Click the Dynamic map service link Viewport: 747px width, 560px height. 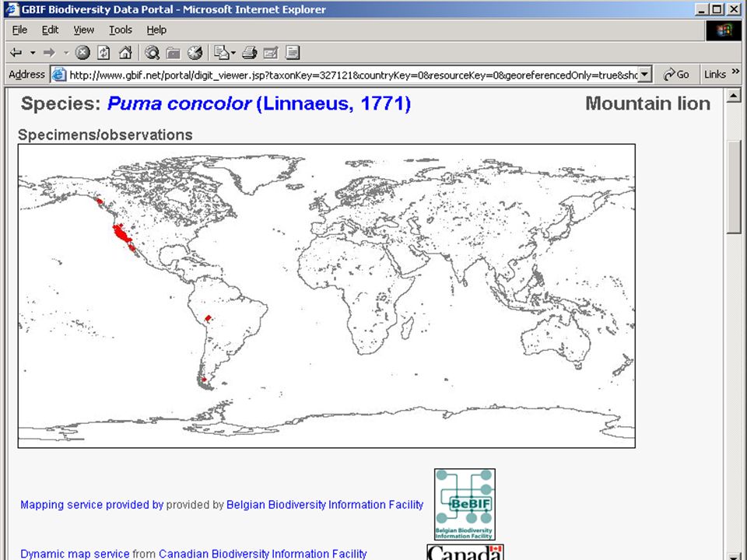[x=75, y=554]
